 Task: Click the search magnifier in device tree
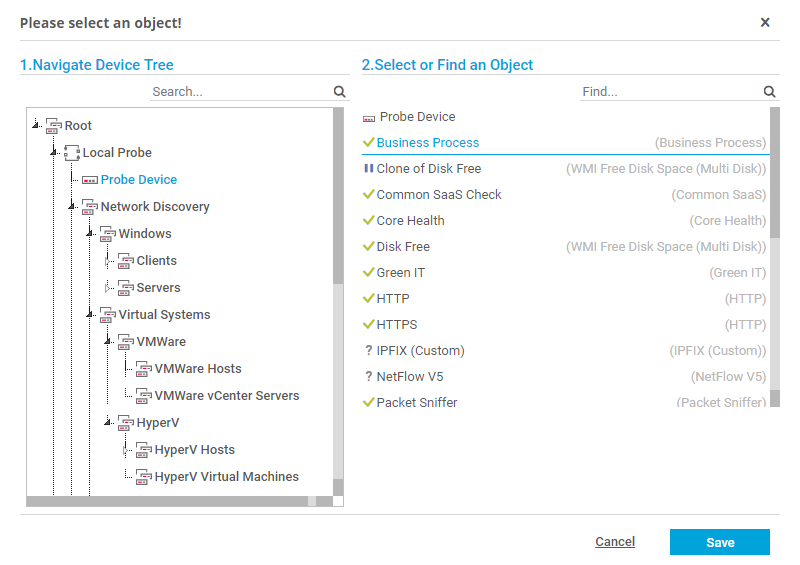click(x=340, y=91)
